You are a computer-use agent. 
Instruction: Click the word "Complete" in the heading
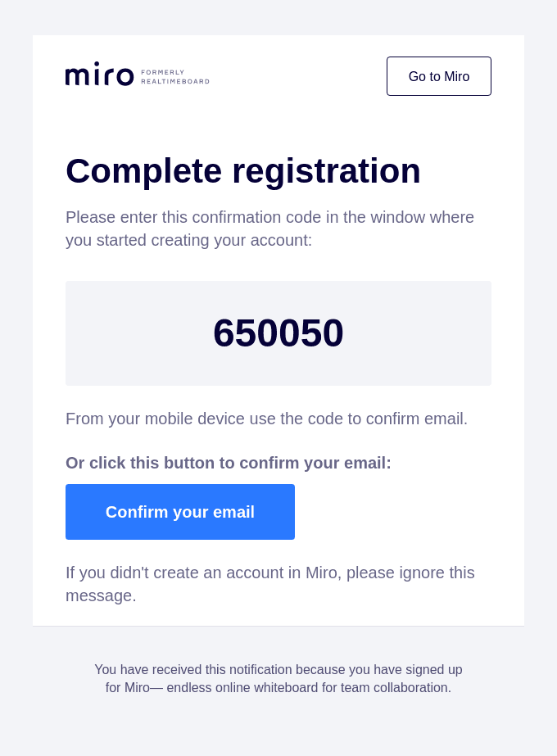tap(143, 170)
